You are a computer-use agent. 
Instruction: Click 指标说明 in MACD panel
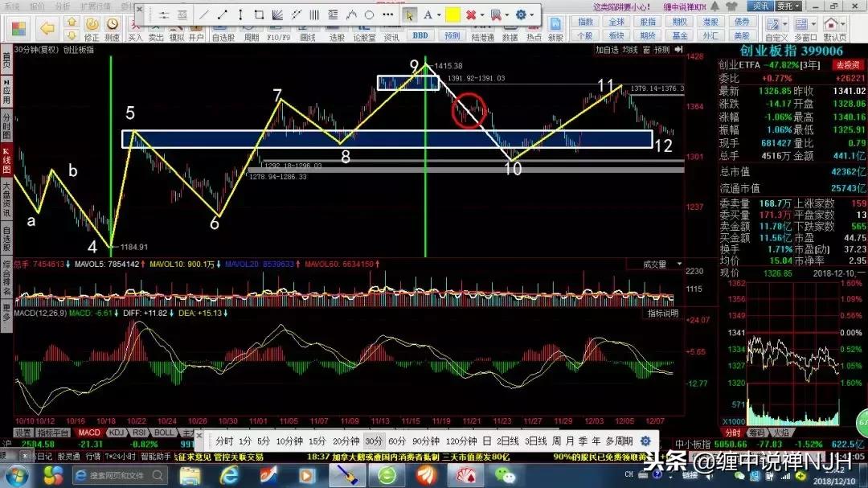[662, 314]
